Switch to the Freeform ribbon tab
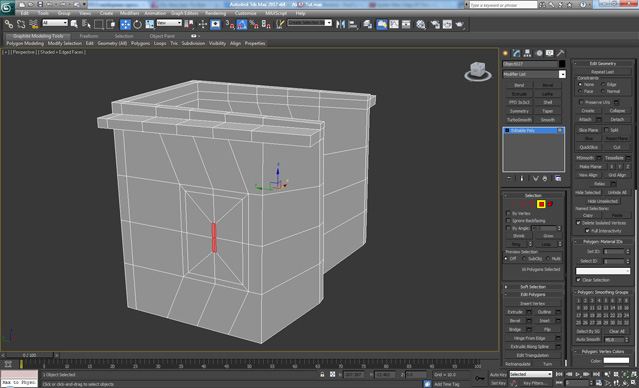 tap(89, 36)
